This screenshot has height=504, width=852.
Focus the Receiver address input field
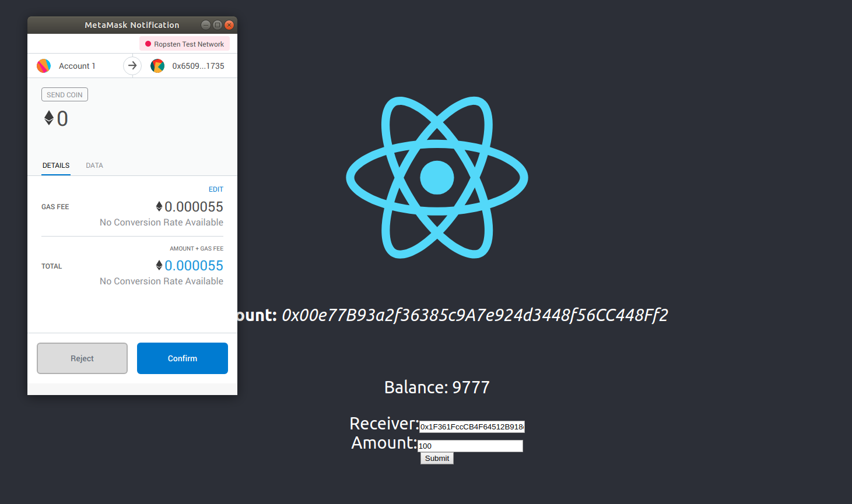point(472,427)
